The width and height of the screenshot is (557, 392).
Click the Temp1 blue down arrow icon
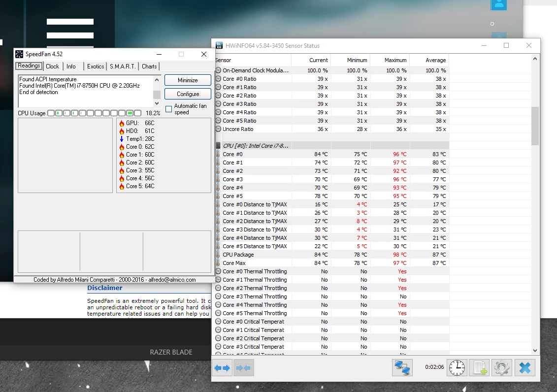pos(122,139)
